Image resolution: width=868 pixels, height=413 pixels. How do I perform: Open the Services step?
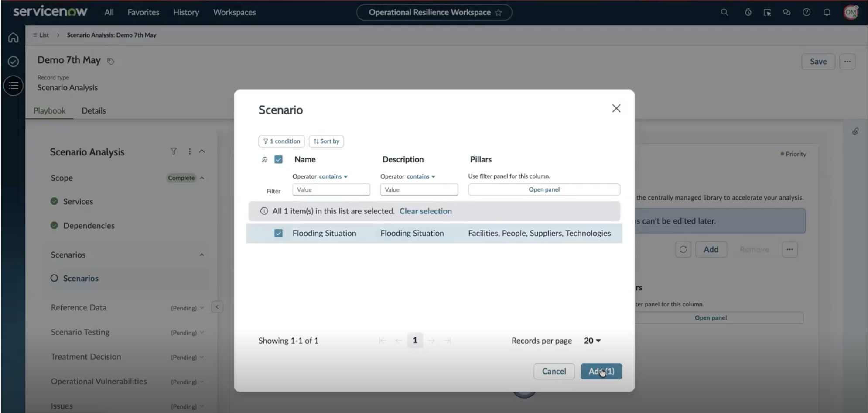[x=78, y=201]
